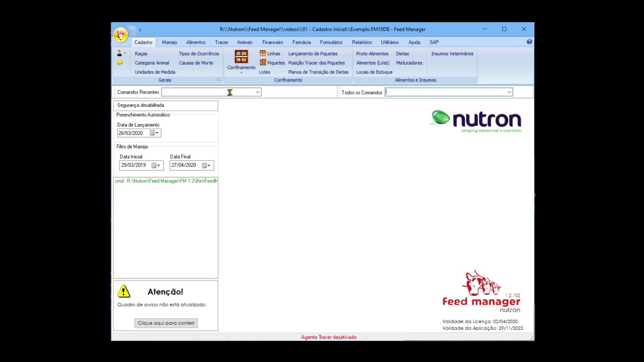The width and height of the screenshot is (644, 362).
Task: Click the 'Quadro de avisos não está atualizado' message
Action: point(162,305)
